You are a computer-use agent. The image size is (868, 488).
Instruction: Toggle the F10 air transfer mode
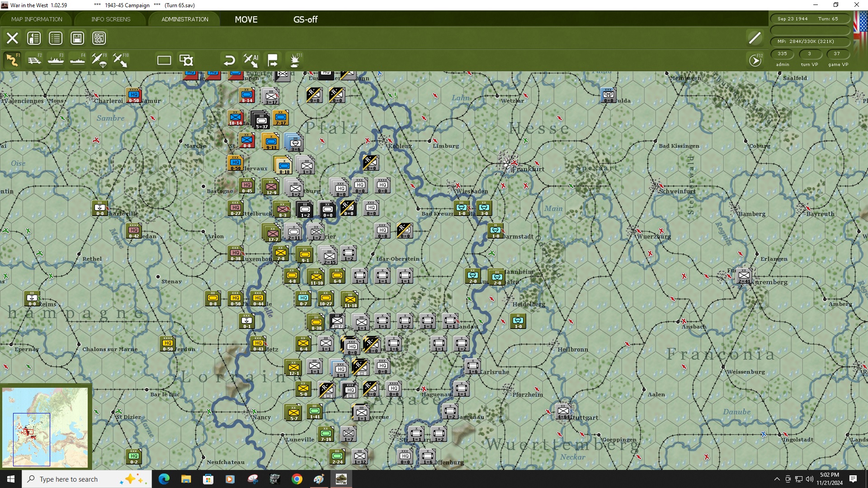[x=120, y=60]
